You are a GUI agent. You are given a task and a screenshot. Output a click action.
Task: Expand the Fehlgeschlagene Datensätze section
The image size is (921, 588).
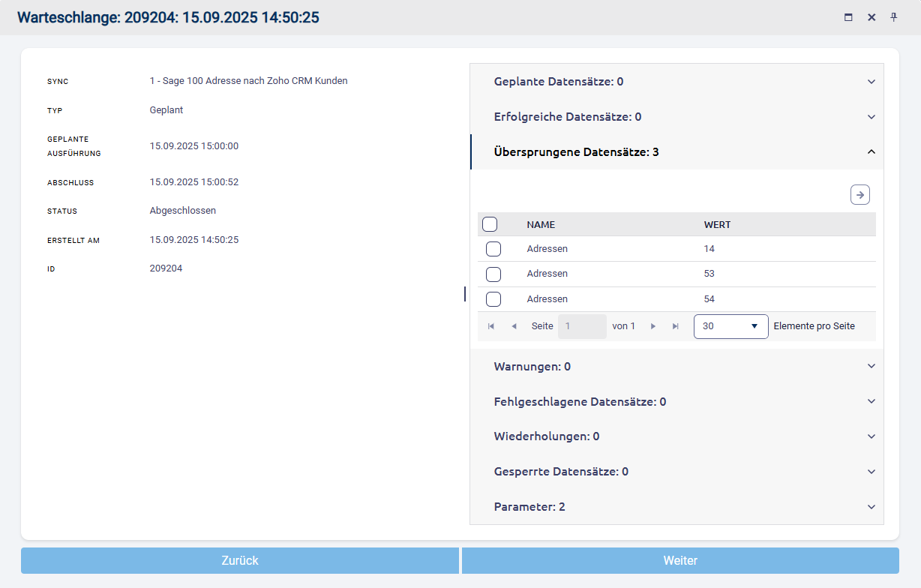point(676,402)
